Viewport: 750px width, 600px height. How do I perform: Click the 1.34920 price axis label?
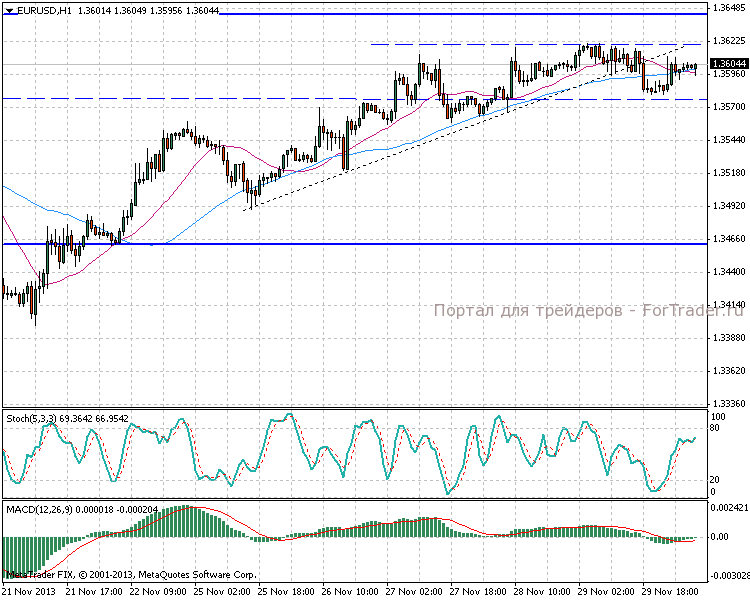[x=729, y=206]
